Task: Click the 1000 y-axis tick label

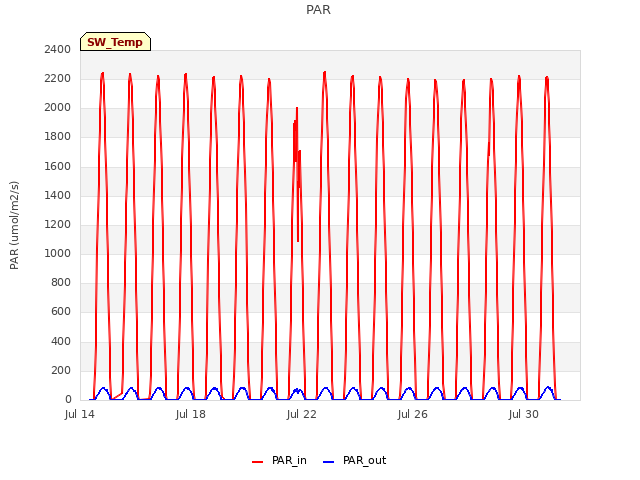Action: tap(58, 253)
